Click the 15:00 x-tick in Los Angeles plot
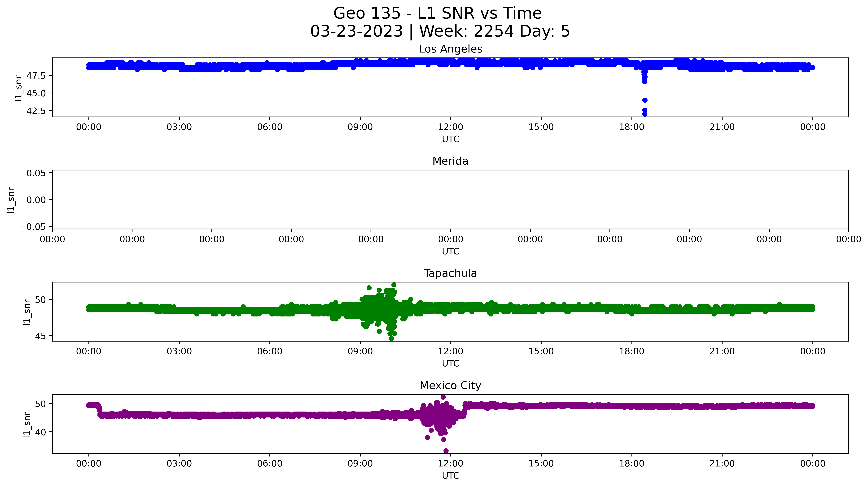Viewport: 868px width, 487px height. [x=541, y=127]
